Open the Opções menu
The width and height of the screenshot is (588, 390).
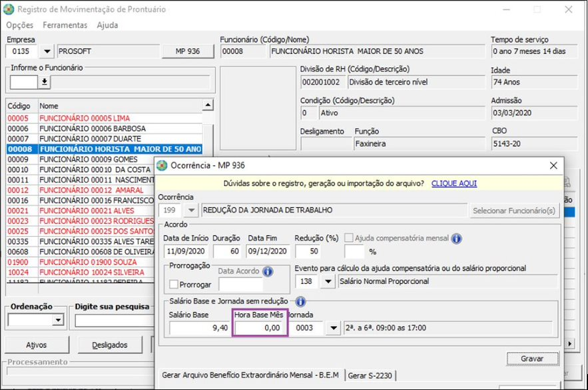click(19, 25)
